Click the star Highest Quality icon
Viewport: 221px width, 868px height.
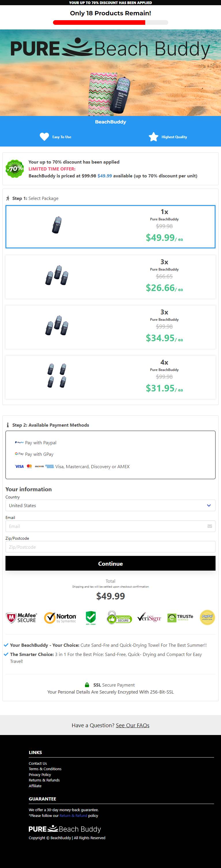153,137
